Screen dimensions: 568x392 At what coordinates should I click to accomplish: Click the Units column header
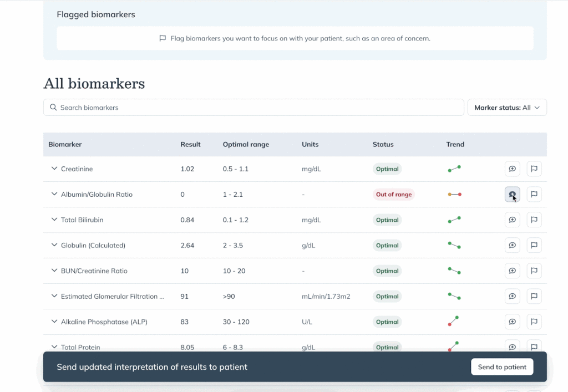click(310, 144)
